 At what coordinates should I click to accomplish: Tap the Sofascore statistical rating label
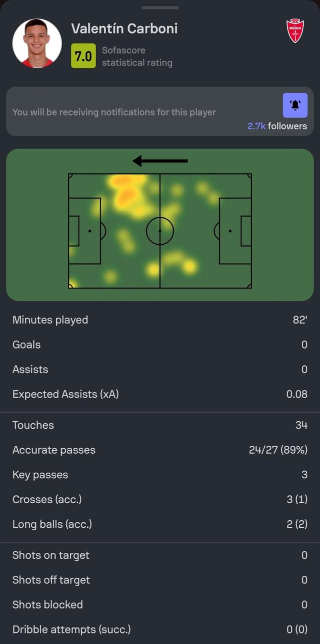point(137,57)
